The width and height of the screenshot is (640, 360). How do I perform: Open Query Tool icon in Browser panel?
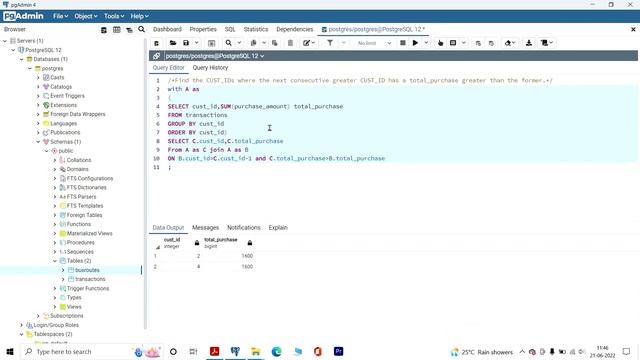(104, 29)
